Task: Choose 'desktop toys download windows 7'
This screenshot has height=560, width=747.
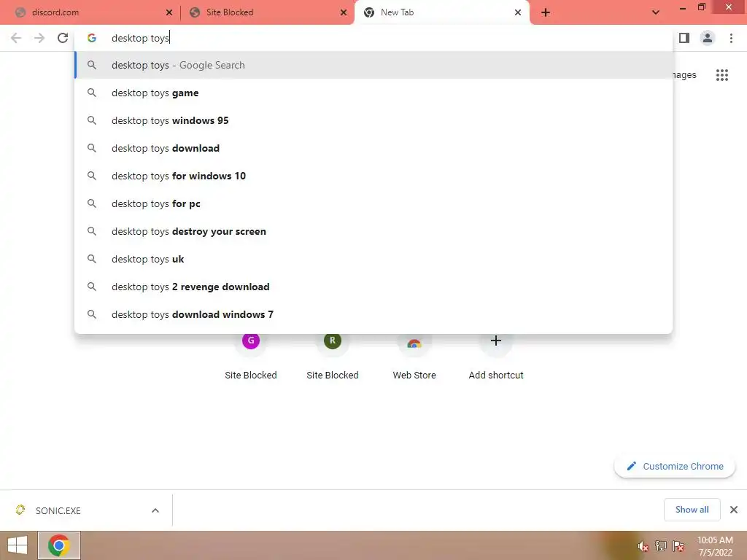Action: tap(374, 314)
